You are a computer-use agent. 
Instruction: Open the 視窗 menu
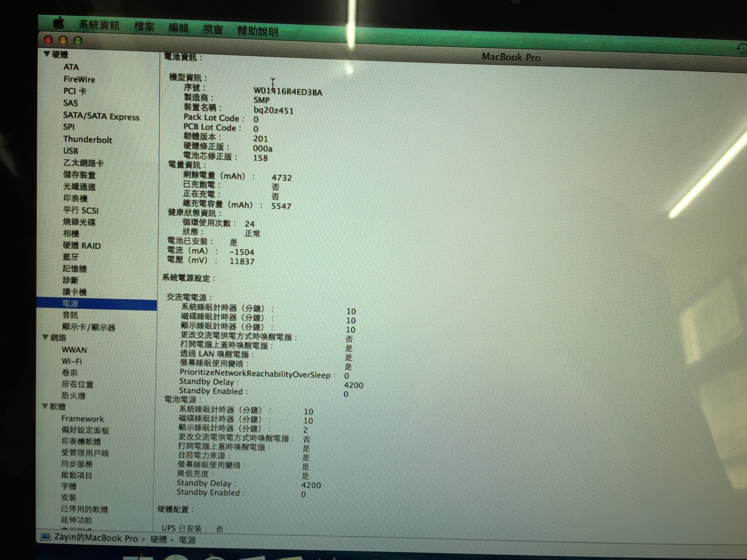[x=213, y=29]
